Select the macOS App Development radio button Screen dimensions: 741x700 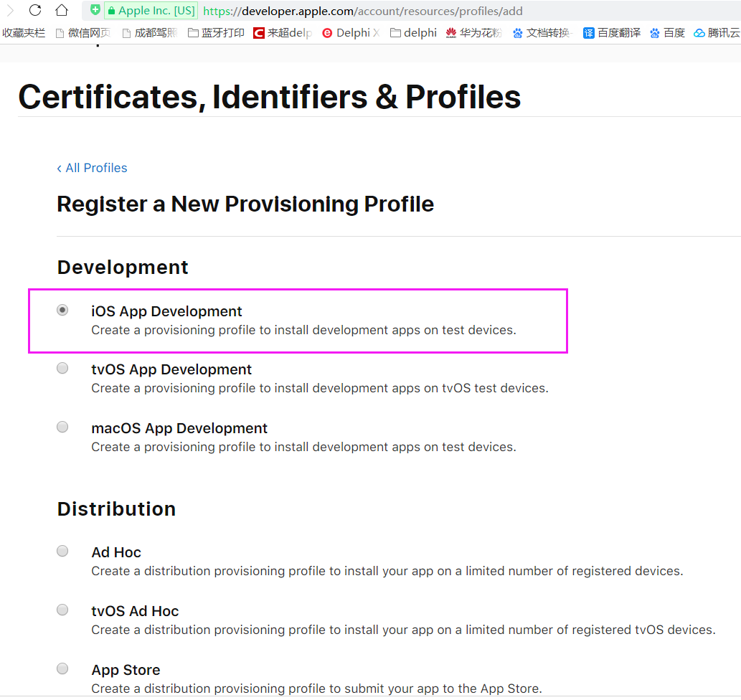pyautogui.click(x=63, y=427)
